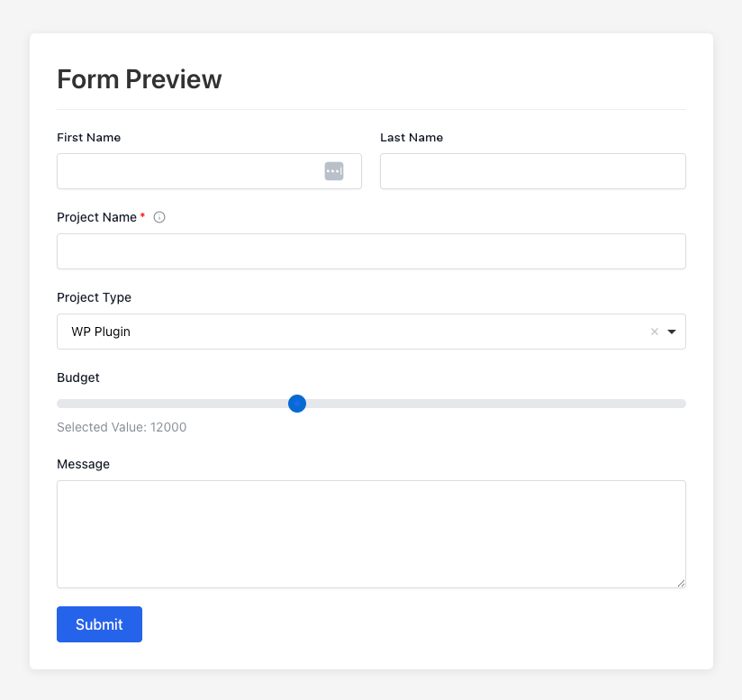742x700 pixels.
Task: Focus the Last Name text box
Action: click(532, 171)
